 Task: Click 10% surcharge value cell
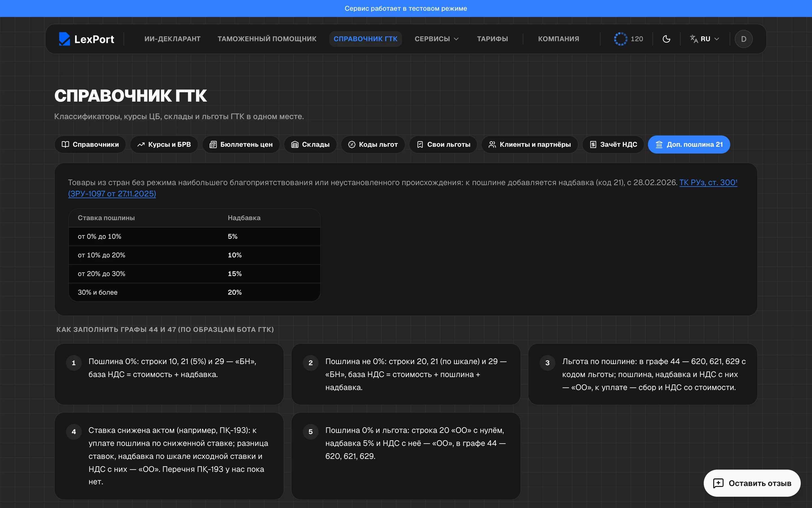(x=235, y=255)
